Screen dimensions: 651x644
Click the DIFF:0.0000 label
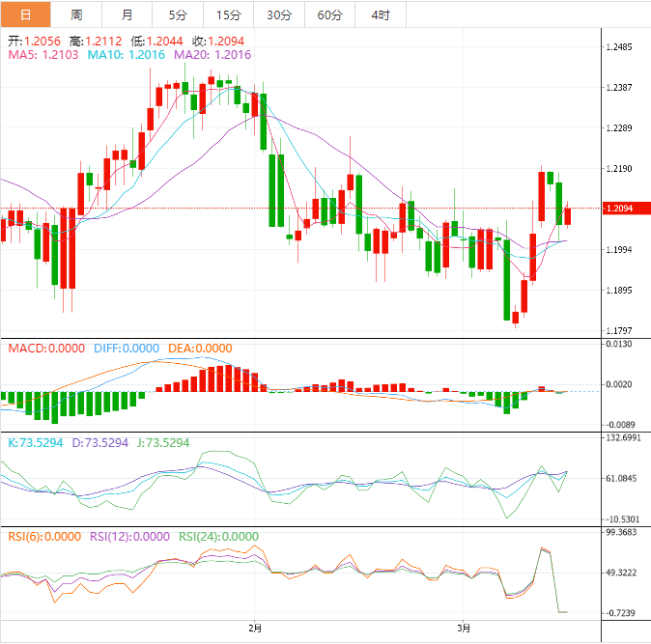point(127,349)
